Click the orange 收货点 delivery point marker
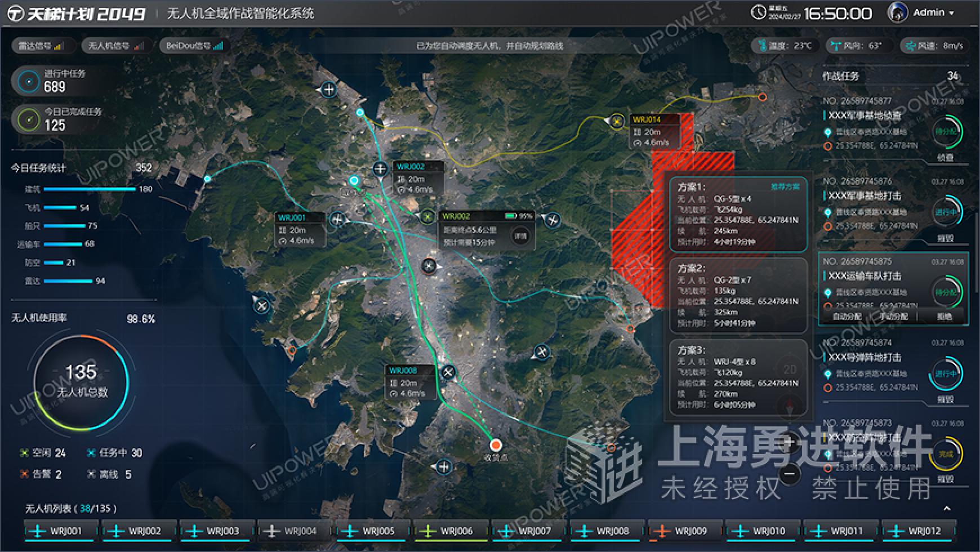The image size is (980, 552). (496, 445)
